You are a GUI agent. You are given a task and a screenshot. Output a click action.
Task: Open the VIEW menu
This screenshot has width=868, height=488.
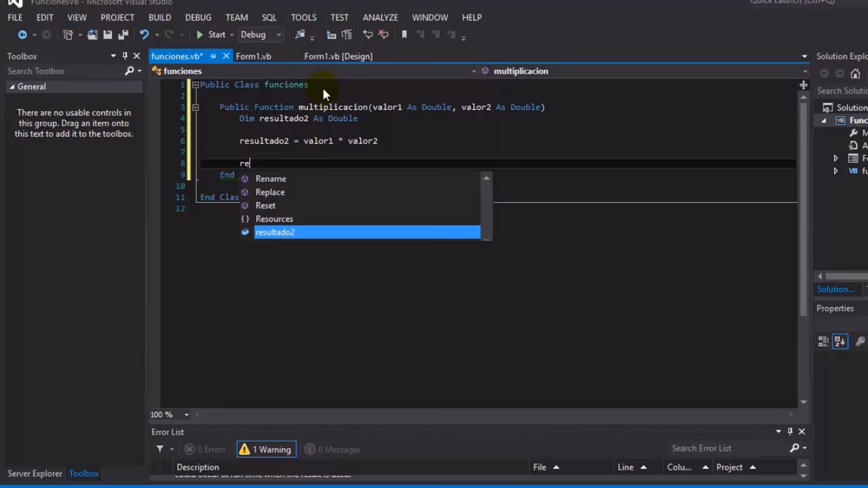77,17
